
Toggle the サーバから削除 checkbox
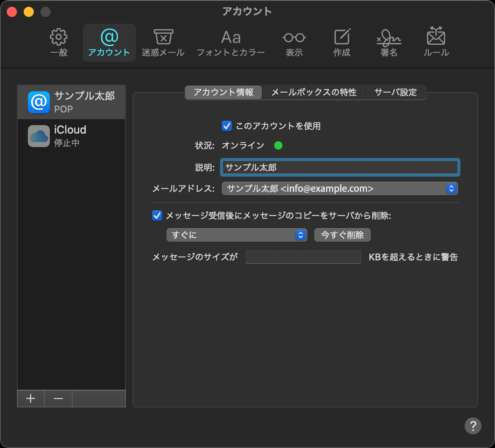[x=157, y=216]
